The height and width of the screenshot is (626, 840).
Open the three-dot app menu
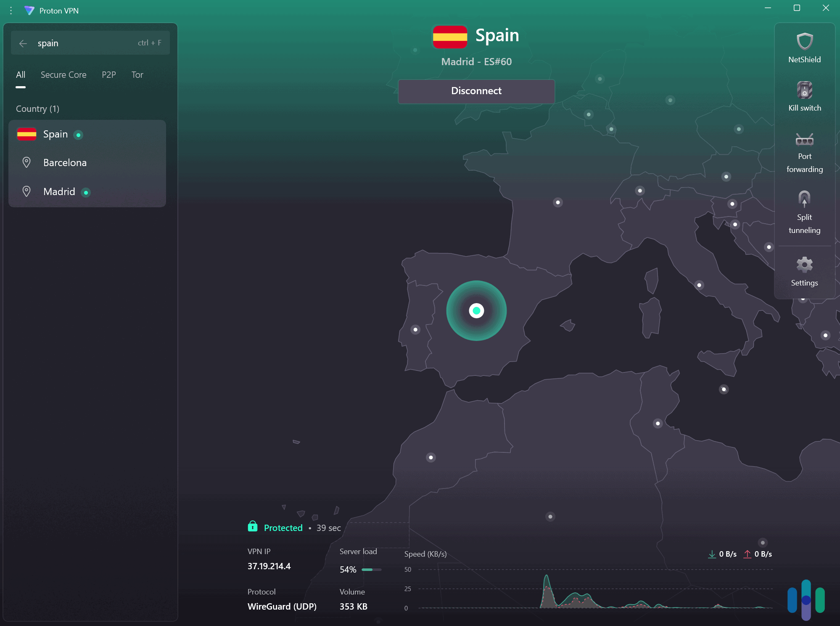11,10
